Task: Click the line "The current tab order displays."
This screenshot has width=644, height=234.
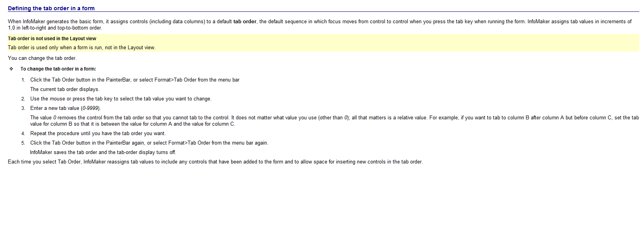Action: click(x=65, y=89)
